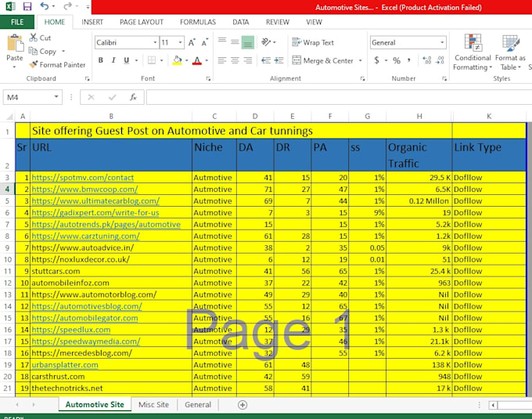
Task: Click the Cut scissors icon
Action: [33, 38]
